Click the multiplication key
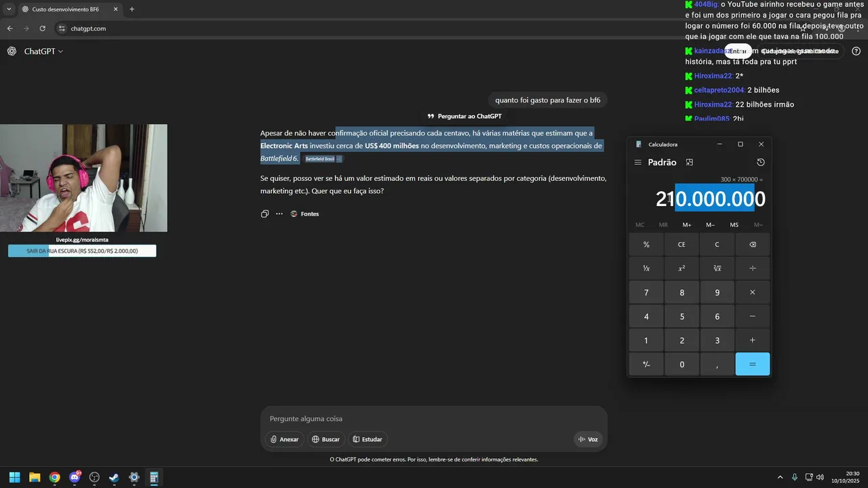This screenshot has width=868, height=488. coord(752,293)
